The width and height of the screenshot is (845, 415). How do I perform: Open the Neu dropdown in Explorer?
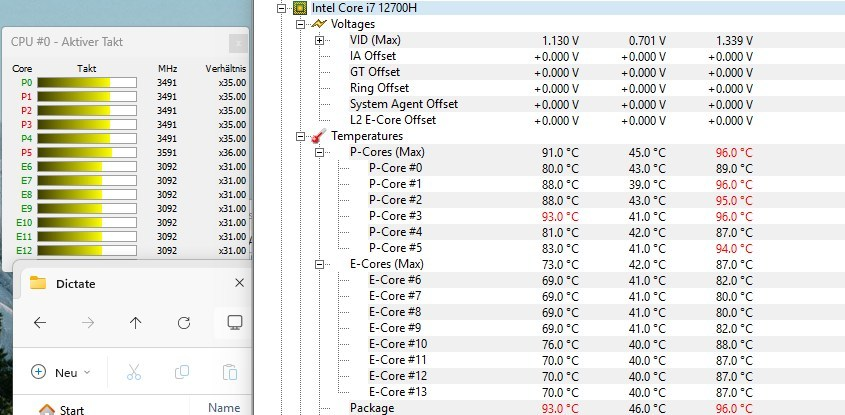click(61, 372)
